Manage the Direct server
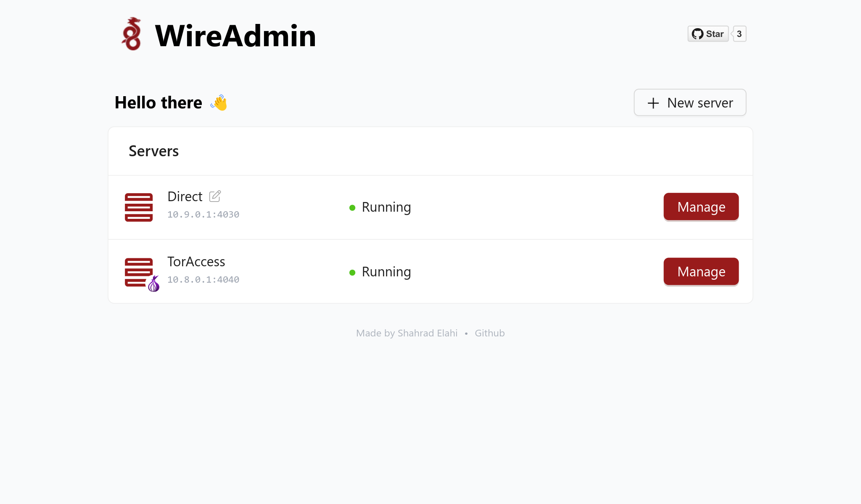 tap(701, 207)
